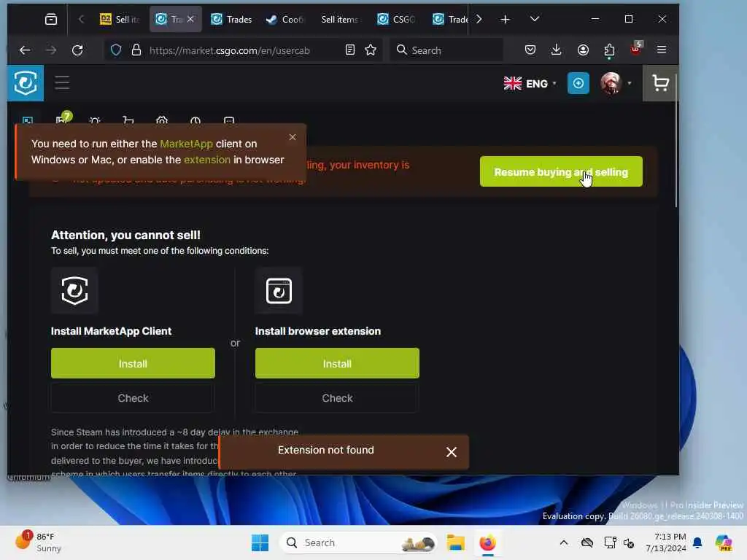Open the muted volume tray icon

coord(629,542)
